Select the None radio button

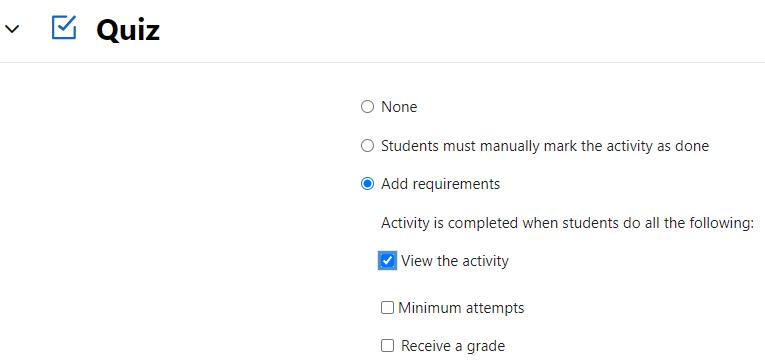click(x=367, y=107)
